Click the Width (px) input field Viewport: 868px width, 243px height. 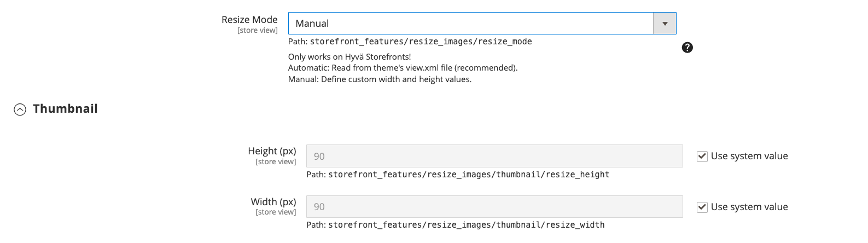494,207
